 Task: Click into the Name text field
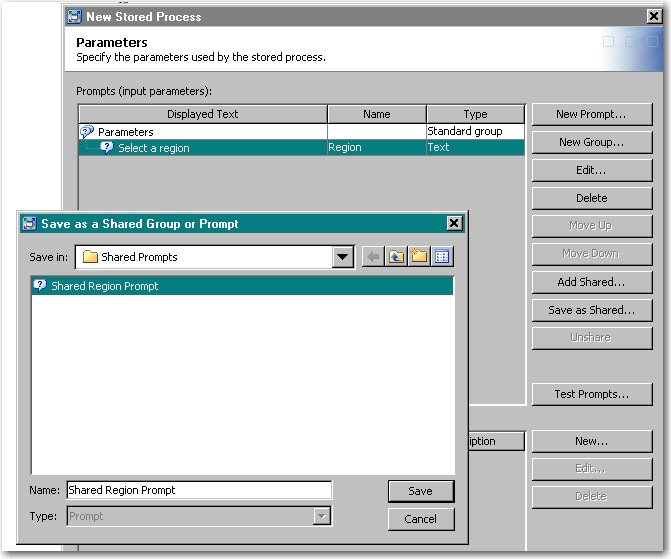[x=199, y=490]
